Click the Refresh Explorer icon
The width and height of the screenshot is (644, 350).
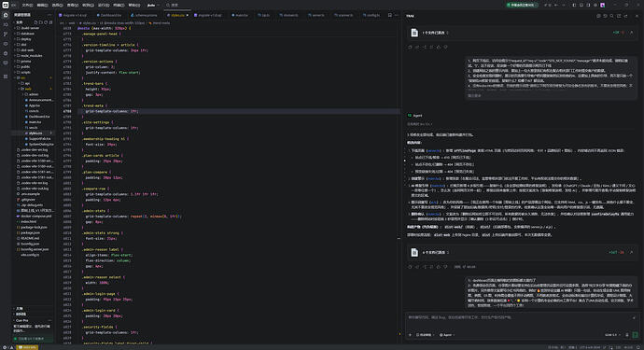[46, 22]
